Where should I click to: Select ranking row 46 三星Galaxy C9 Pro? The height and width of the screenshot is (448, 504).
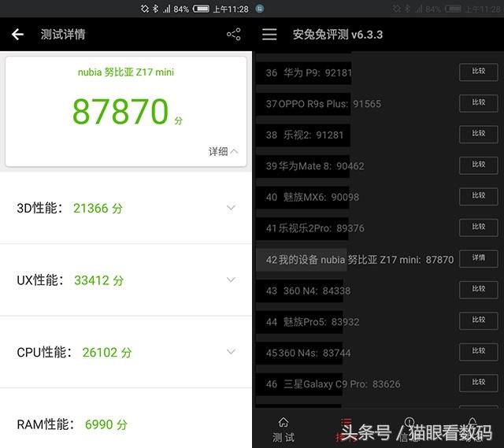tap(376, 384)
